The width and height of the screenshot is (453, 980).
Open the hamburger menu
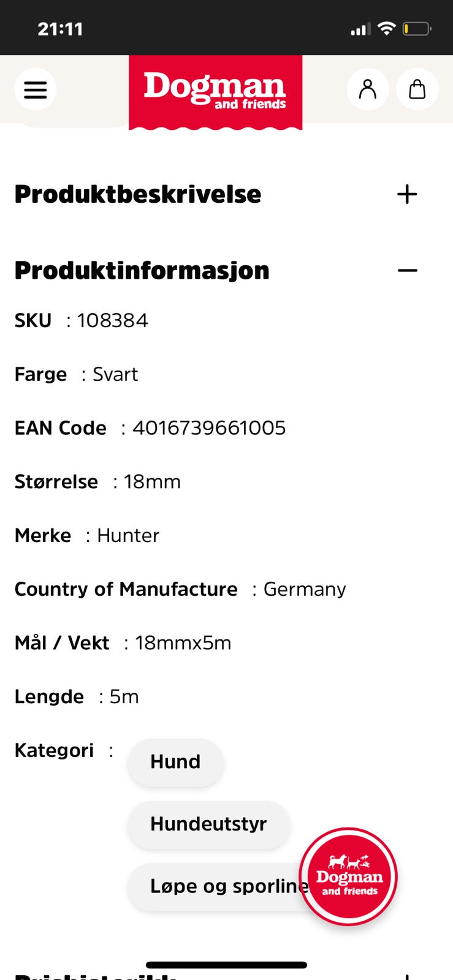click(36, 90)
